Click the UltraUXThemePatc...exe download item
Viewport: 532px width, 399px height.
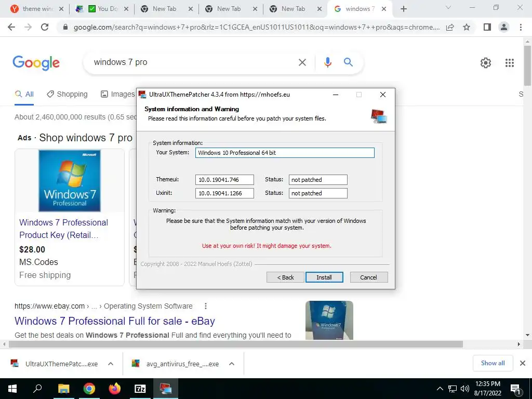click(54, 364)
